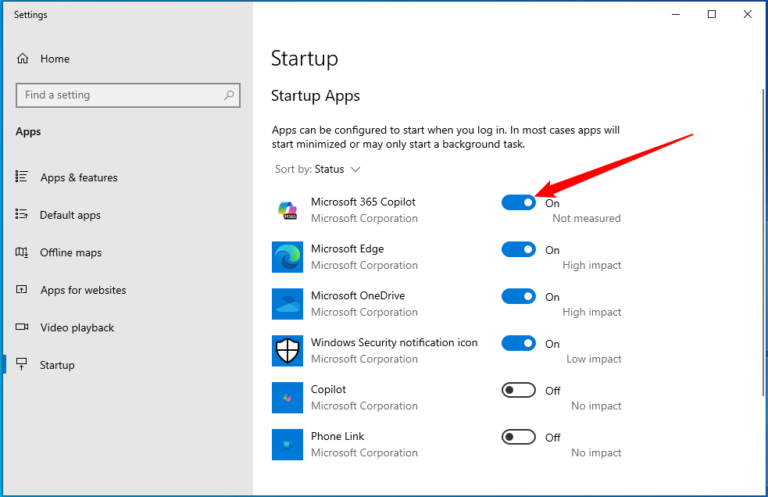Click the Microsoft Edge app icon
The height and width of the screenshot is (497, 768).
288,257
